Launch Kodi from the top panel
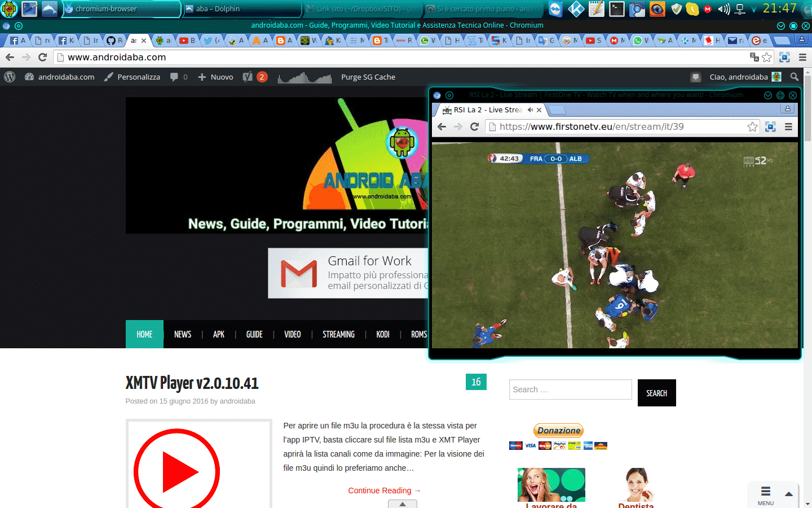812x508 pixels. click(x=576, y=9)
